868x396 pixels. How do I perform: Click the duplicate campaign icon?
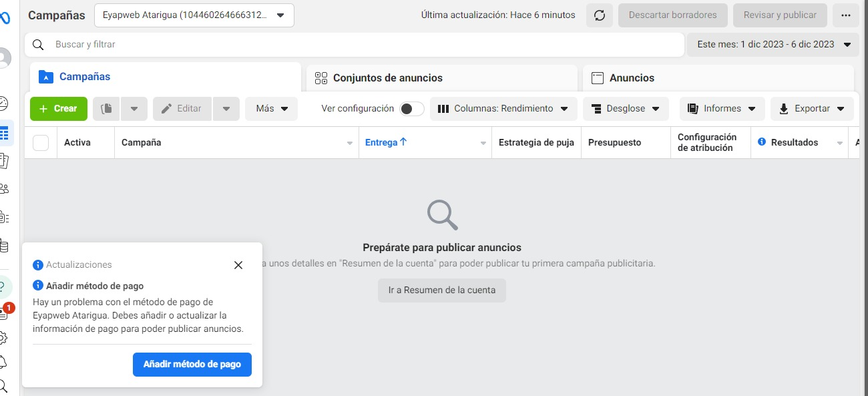106,109
